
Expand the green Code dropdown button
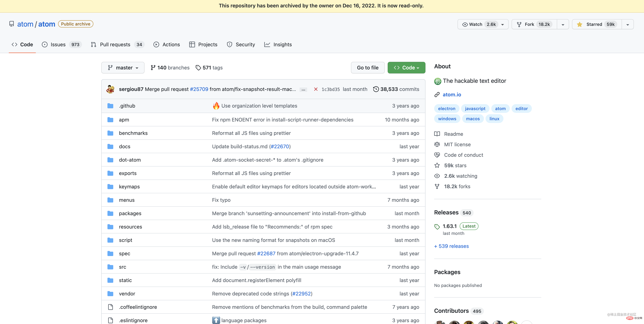click(x=406, y=68)
